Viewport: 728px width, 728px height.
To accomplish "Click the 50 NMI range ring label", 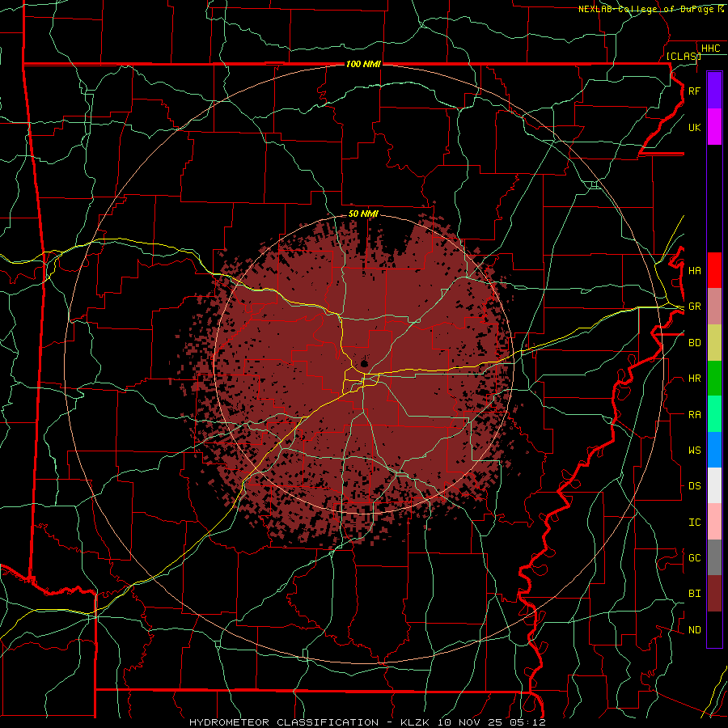I will pyautogui.click(x=363, y=214).
